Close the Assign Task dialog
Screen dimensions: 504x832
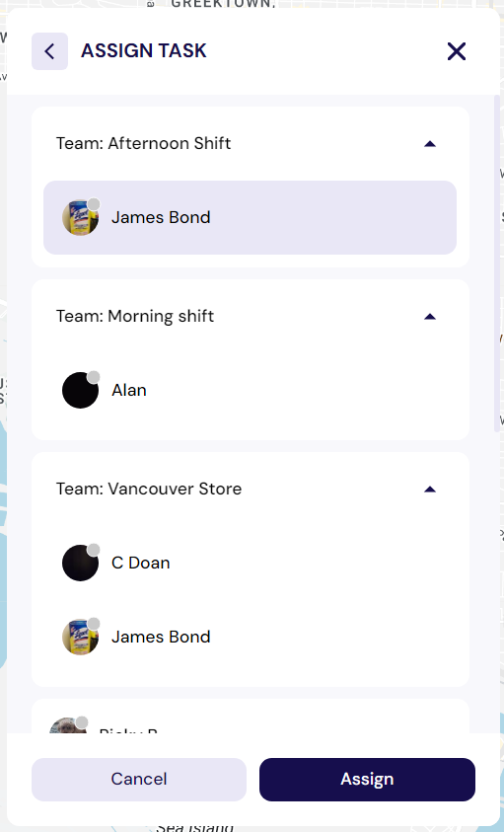tap(457, 51)
